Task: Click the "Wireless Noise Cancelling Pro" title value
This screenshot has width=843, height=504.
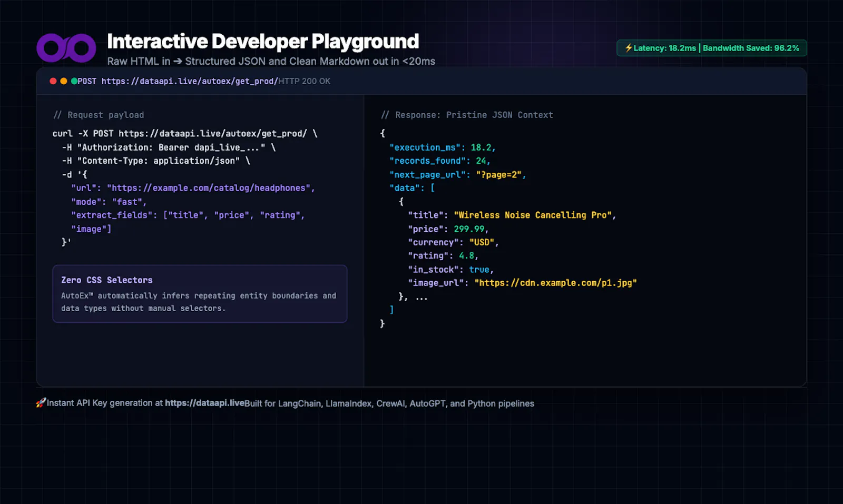Action: 533,215
